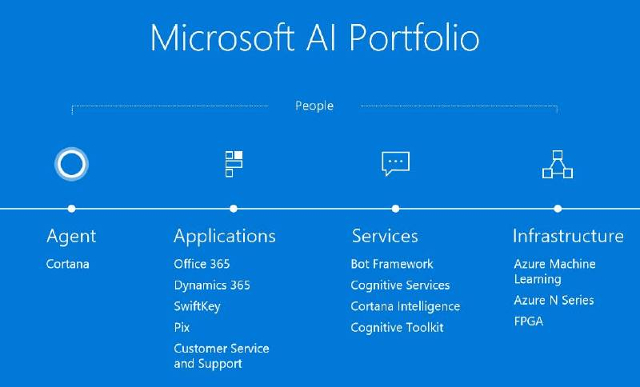Image resolution: width=640 pixels, height=387 pixels.
Task: Click the Microsoft AI Portfolio title
Action: click(x=315, y=38)
